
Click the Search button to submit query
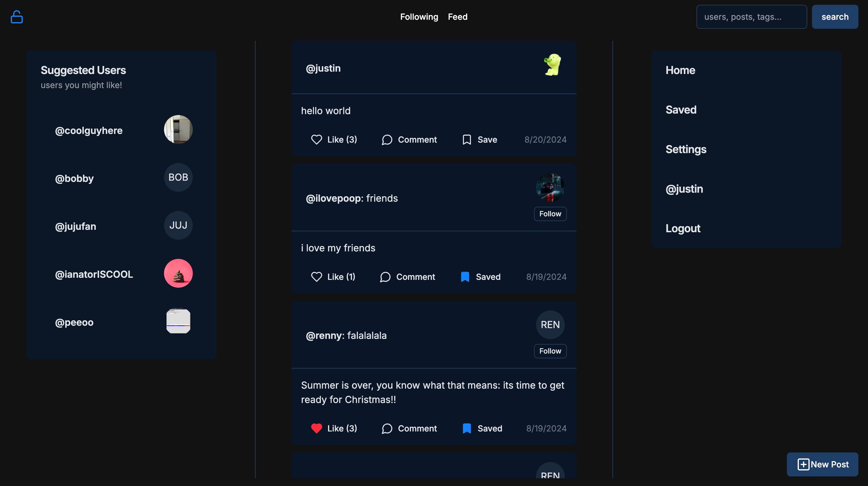point(835,16)
